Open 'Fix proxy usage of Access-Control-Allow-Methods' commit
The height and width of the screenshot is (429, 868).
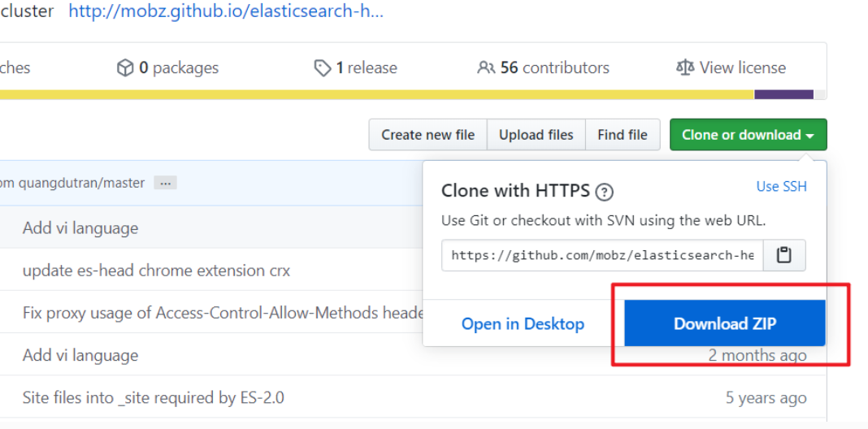click(x=223, y=313)
